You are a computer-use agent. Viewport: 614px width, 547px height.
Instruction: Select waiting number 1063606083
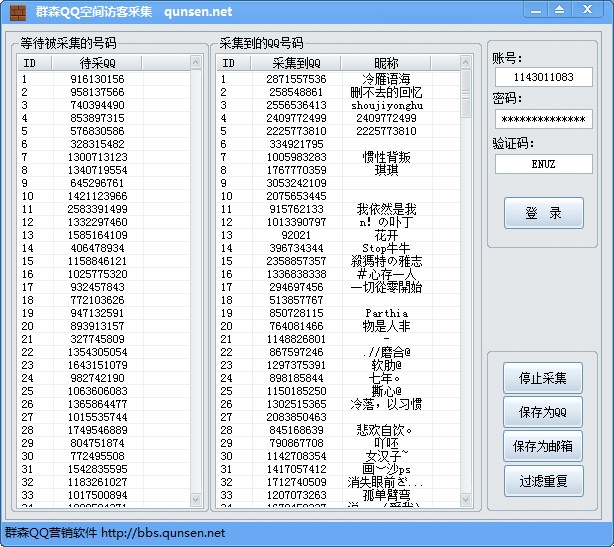97,391
